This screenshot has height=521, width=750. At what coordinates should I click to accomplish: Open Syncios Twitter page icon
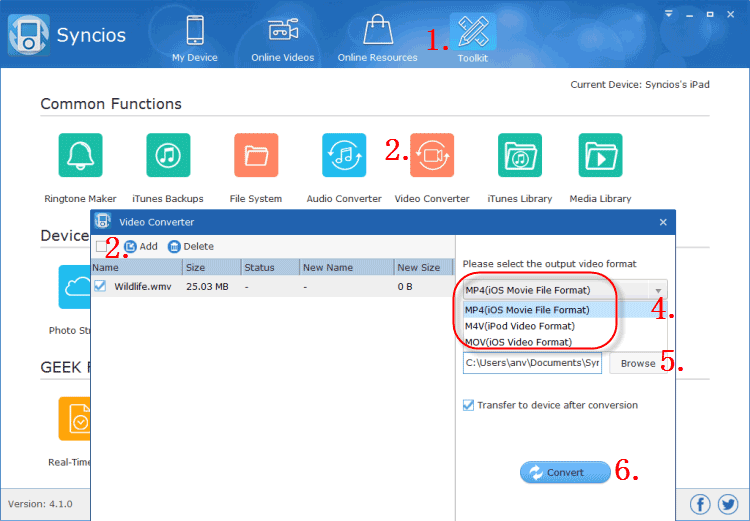coord(728,504)
